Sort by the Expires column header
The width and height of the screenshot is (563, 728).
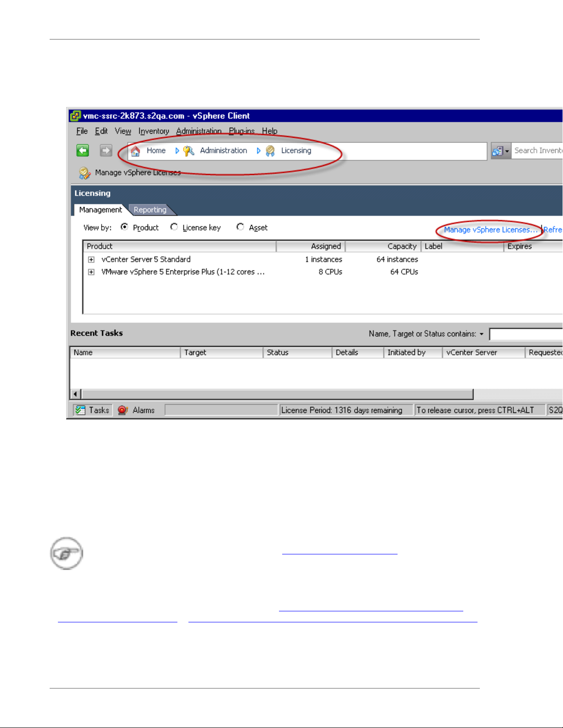tap(533, 247)
